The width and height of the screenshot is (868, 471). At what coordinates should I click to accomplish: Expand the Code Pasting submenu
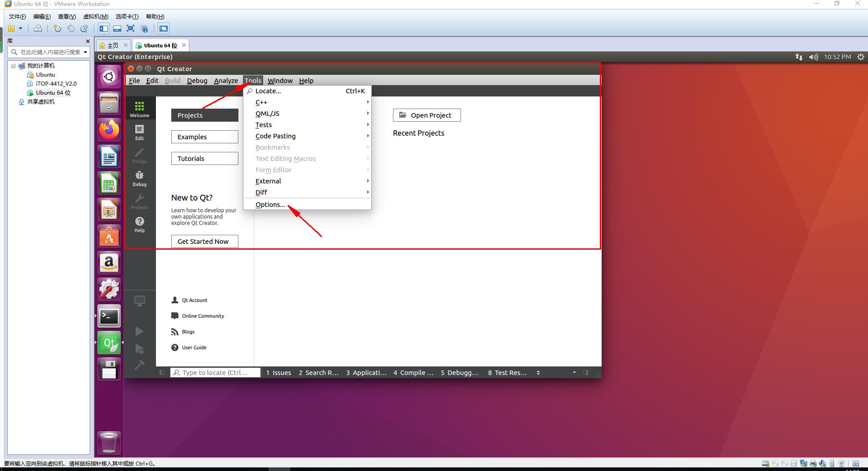pos(307,136)
